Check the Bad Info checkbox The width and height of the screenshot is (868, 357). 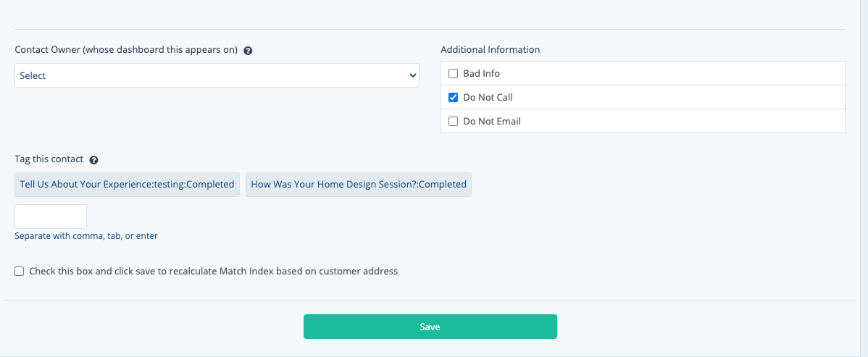[454, 73]
